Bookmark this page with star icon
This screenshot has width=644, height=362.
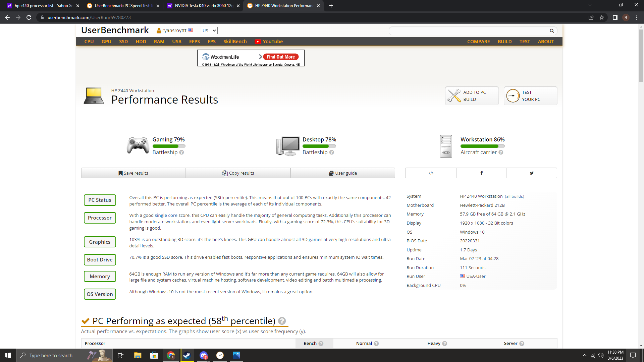pos(602,17)
